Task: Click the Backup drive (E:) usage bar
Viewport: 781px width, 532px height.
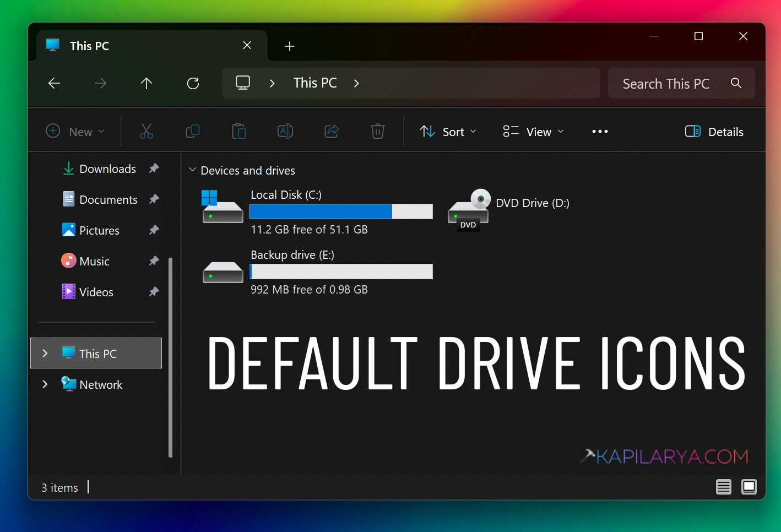Action: coord(341,272)
